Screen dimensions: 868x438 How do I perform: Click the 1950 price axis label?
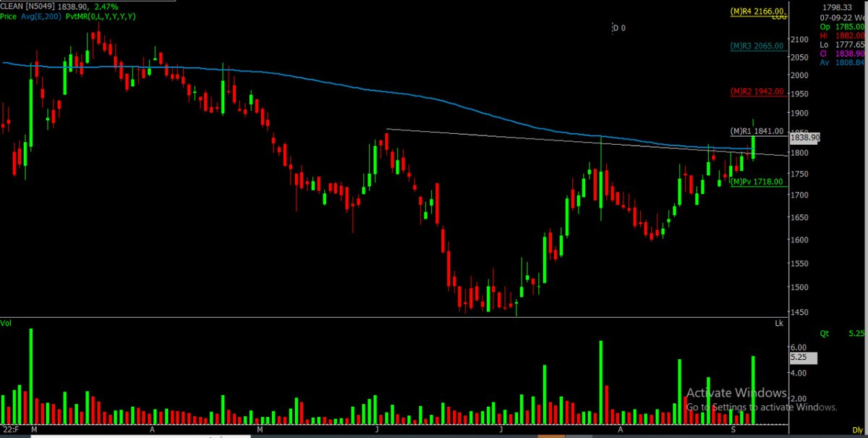pyautogui.click(x=799, y=94)
